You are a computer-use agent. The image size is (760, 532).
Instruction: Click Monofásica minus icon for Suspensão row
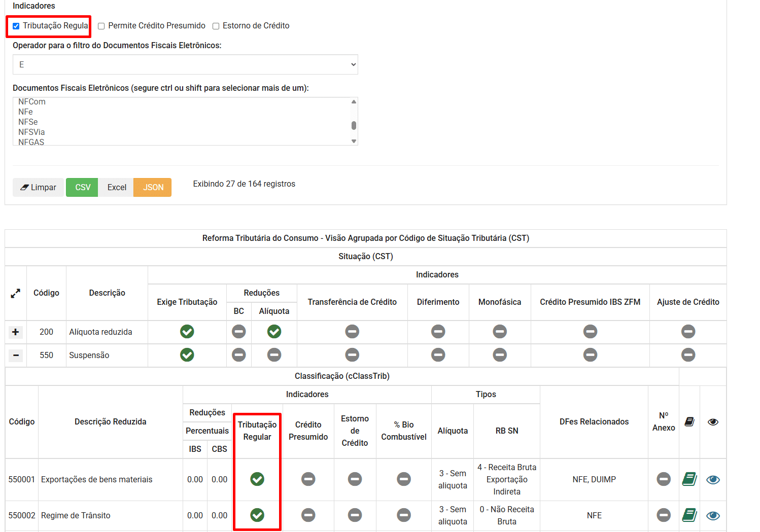coord(500,355)
